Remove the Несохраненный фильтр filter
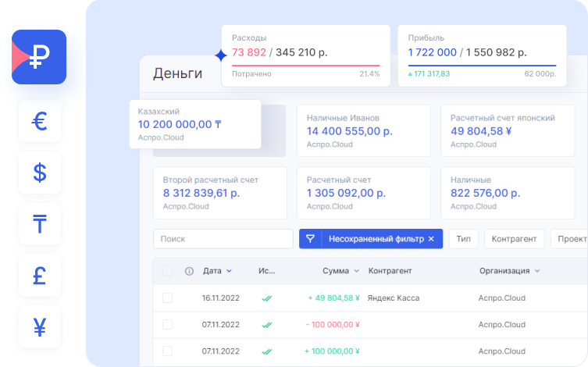588x367 pixels. pos(431,239)
